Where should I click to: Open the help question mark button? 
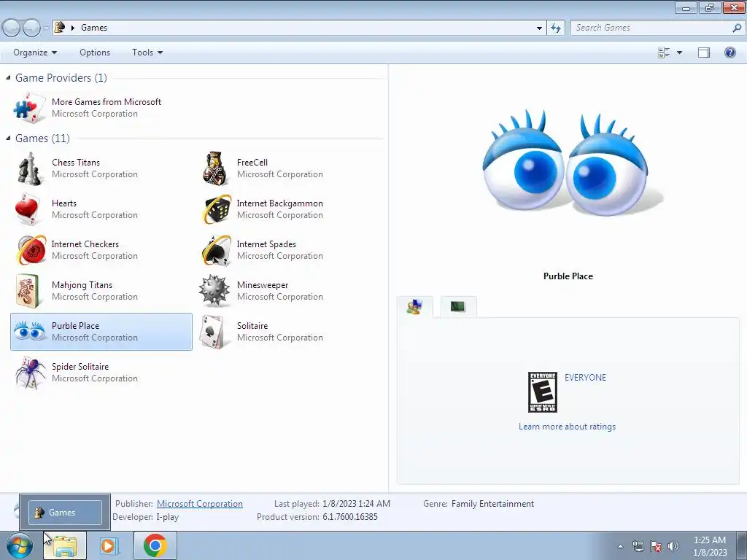(x=729, y=52)
